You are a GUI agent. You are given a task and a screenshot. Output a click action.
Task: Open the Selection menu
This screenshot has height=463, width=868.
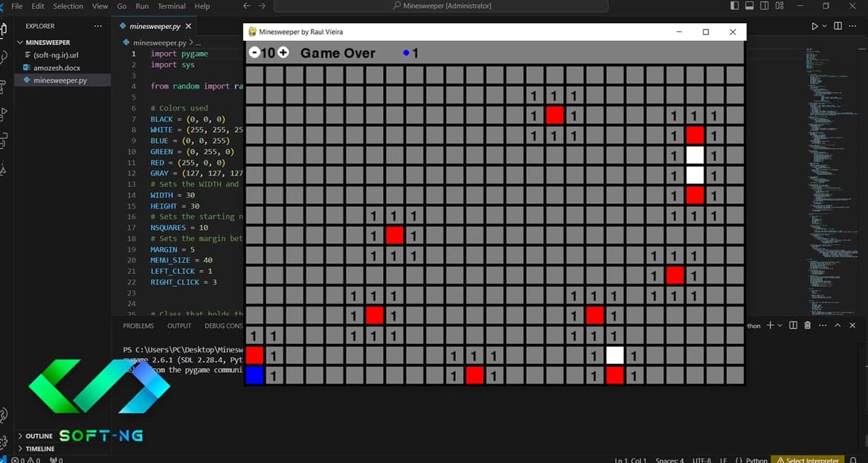[68, 6]
